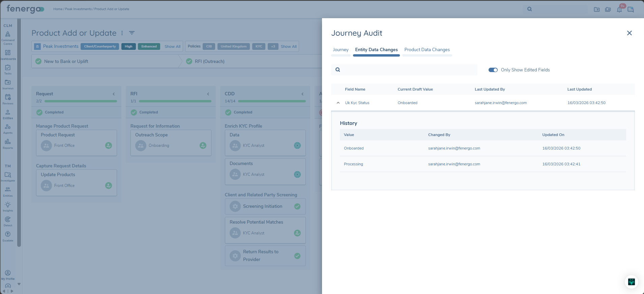This screenshot has width=644, height=294.
Task: Click the Field Name column header
Action: pyautogui.click(x=355, y=90)
